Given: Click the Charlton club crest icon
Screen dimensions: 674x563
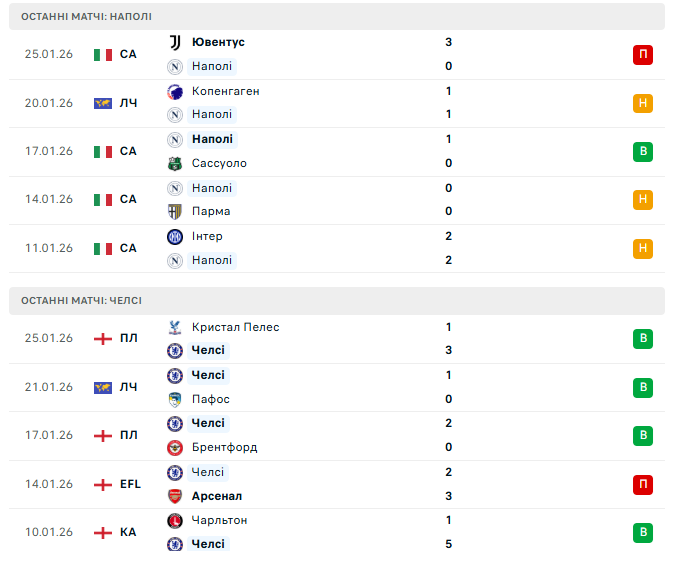Looking at the screenshot, I should coord(175,520).
